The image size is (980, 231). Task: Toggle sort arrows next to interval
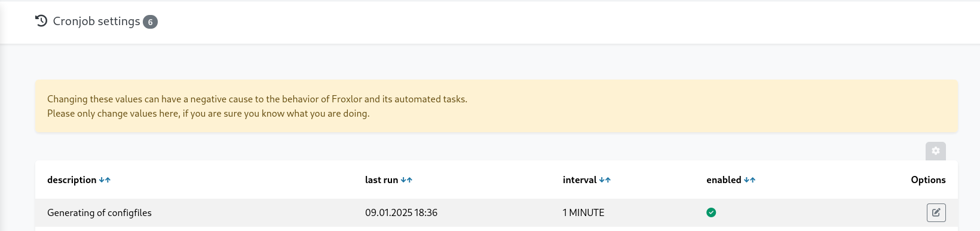(x=605, y=180)
